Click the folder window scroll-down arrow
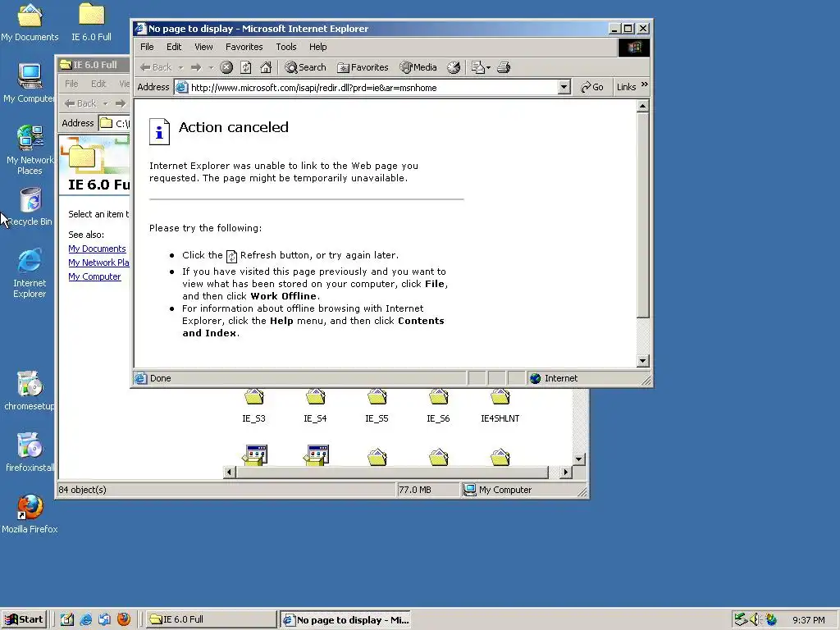The height and width of the screenshot is (630, 840). [x=578, y=459]
